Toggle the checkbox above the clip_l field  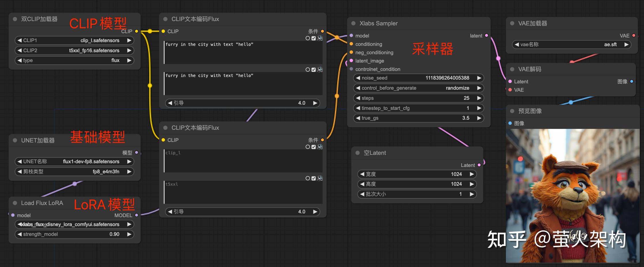[314, 147]
